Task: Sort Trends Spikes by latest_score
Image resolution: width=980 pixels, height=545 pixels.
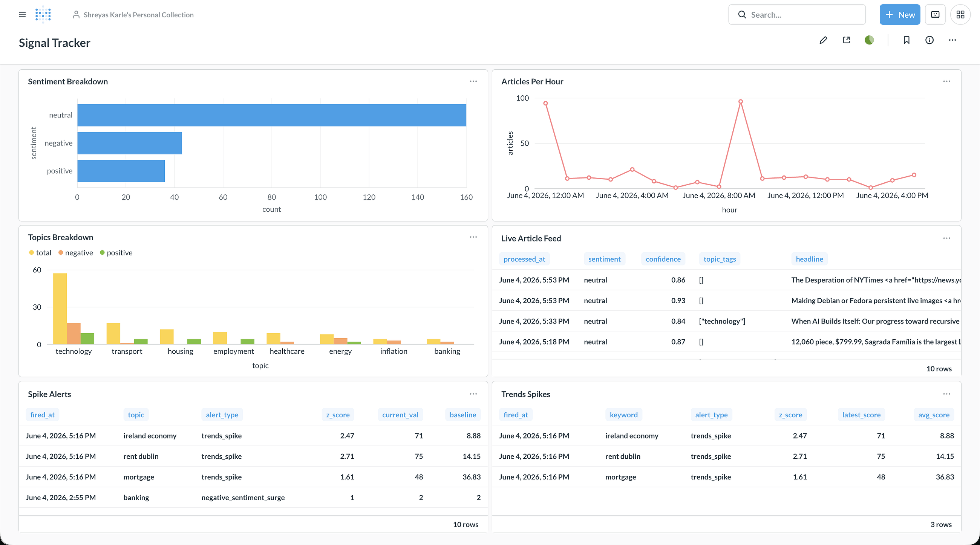Action: click(861, 415)
